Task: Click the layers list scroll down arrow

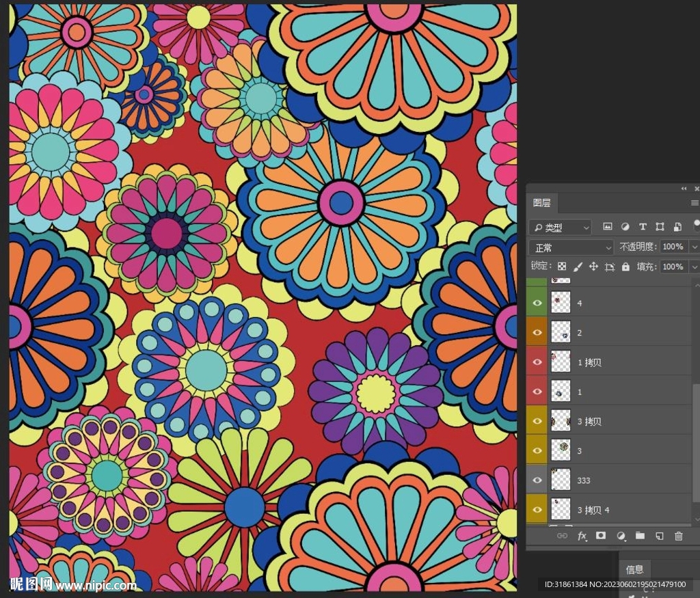Action: (x=696, y=519)
